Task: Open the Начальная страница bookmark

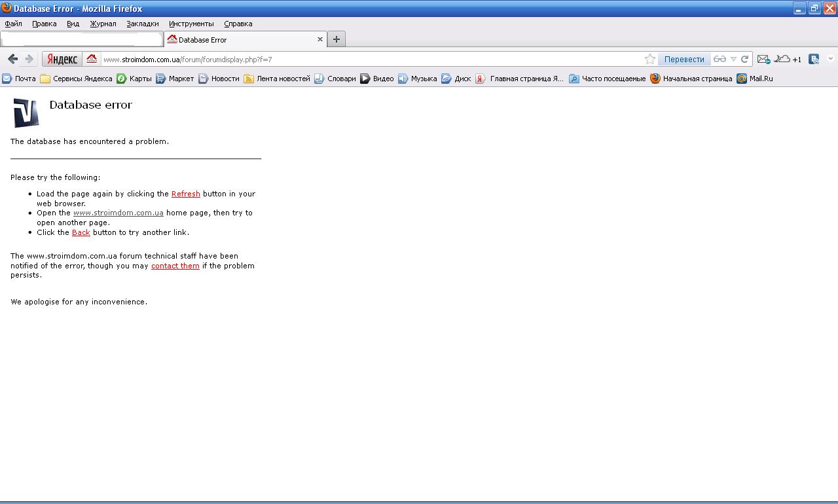Action: pyautogui.click(x=691, y=79)
